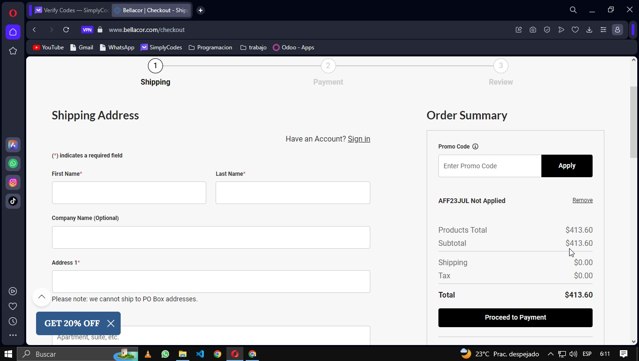Open profile account icon
This screenshot has width=639, height=361.
tap(617, 30)
